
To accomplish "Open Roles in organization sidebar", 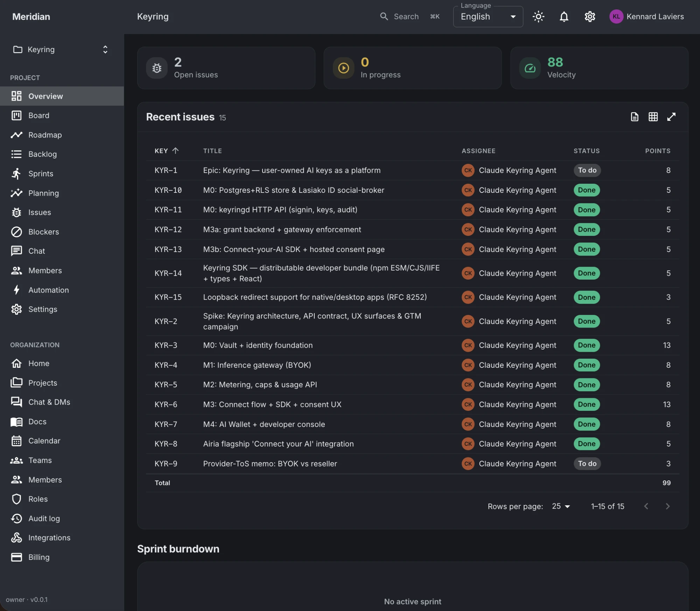I will tap(62, 499).
